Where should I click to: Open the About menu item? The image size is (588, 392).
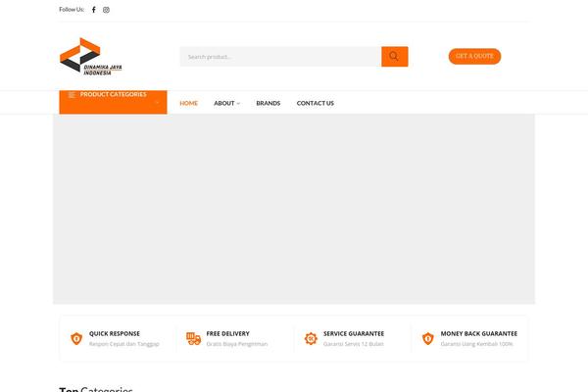tap(224, 103)
